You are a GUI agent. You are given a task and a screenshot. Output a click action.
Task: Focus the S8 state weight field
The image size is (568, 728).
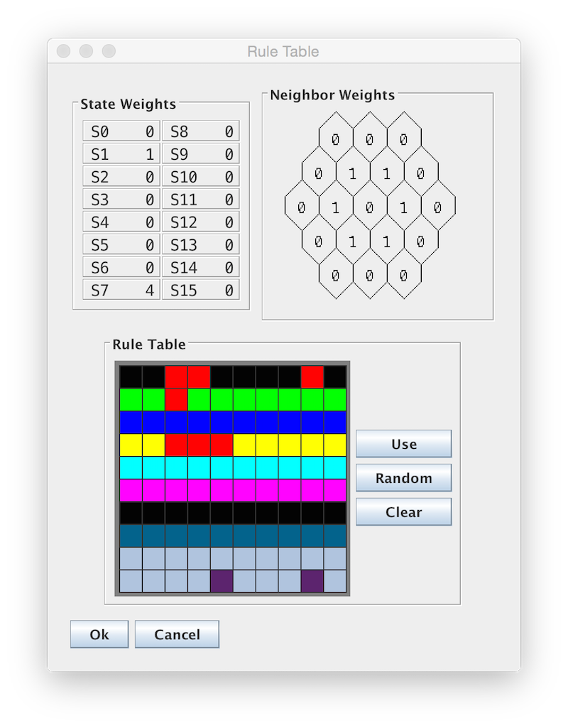201,131
